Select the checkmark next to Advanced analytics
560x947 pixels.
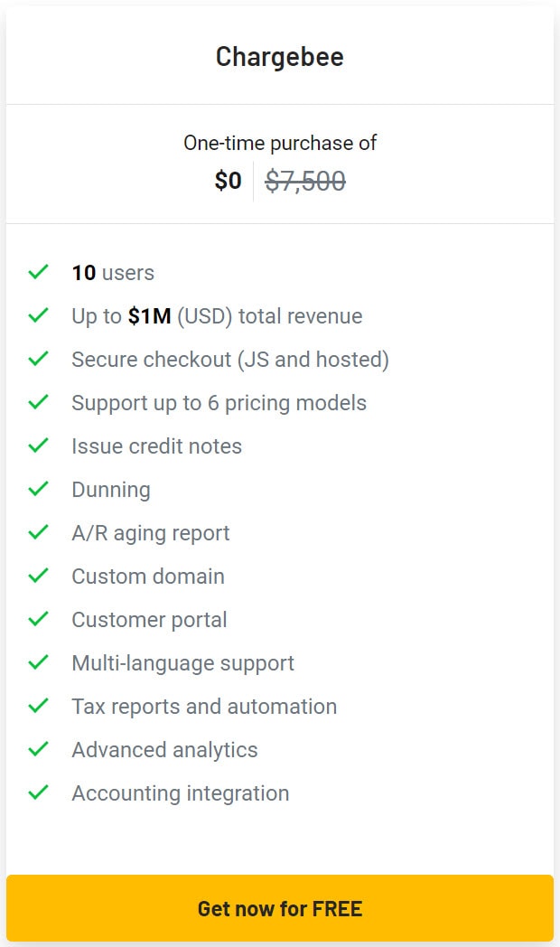(x=38, y=749)
